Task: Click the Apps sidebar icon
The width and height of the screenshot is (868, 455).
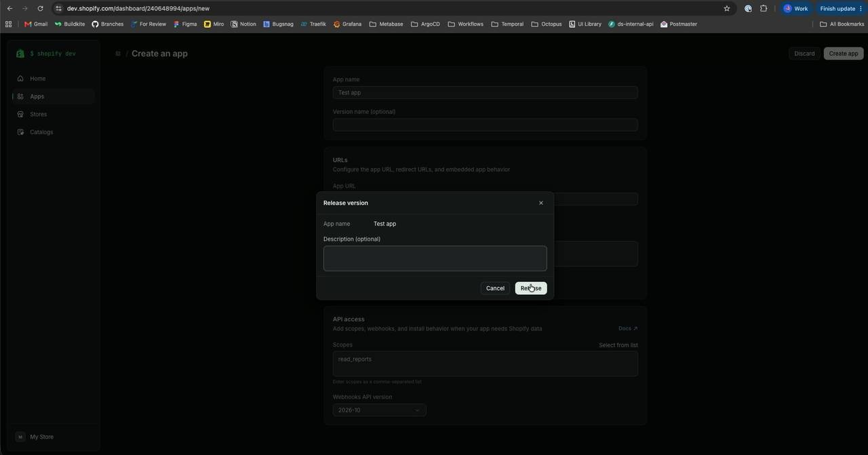Action: pyautogui.click(x=20, y=96)
